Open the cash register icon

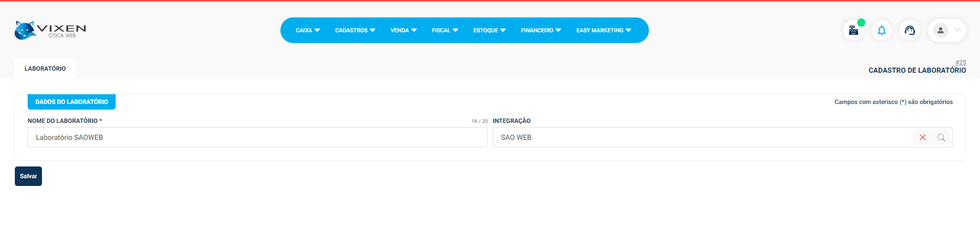point(853,30)
